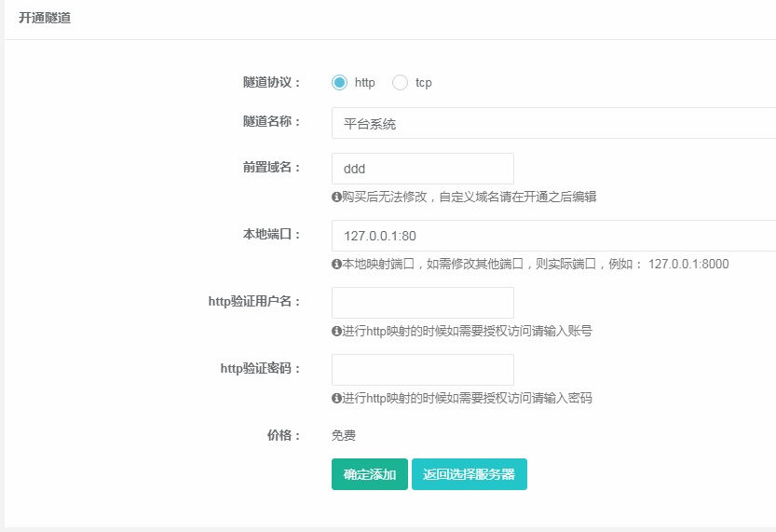Click the 本地端口 label

[x=272, y=234]
